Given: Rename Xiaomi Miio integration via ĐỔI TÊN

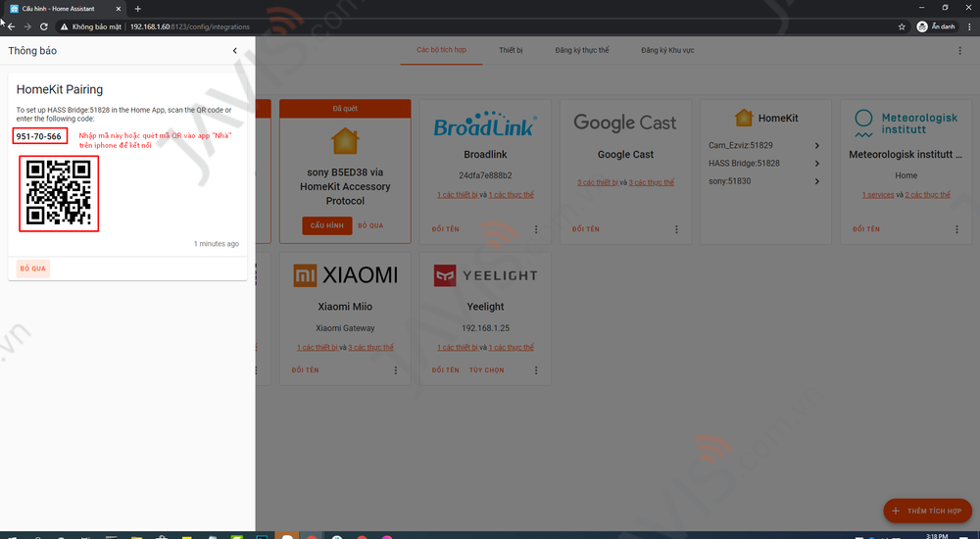Looking at the screenshot, I should click(305, 370).
